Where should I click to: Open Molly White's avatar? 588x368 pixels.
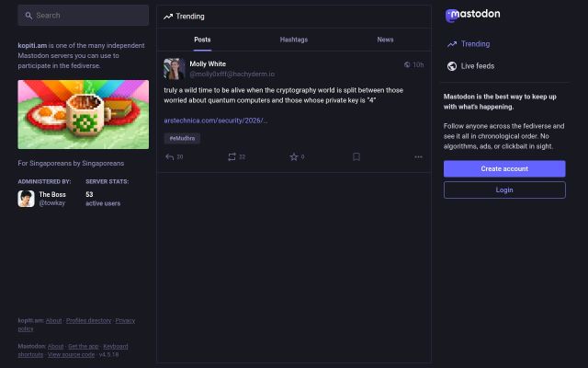tap(175, 69)
